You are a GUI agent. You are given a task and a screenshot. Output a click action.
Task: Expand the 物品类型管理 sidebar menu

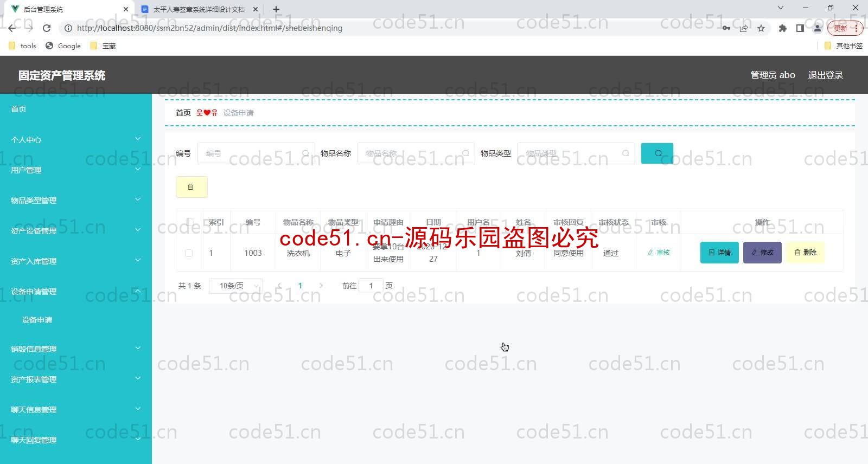point(76,201)
